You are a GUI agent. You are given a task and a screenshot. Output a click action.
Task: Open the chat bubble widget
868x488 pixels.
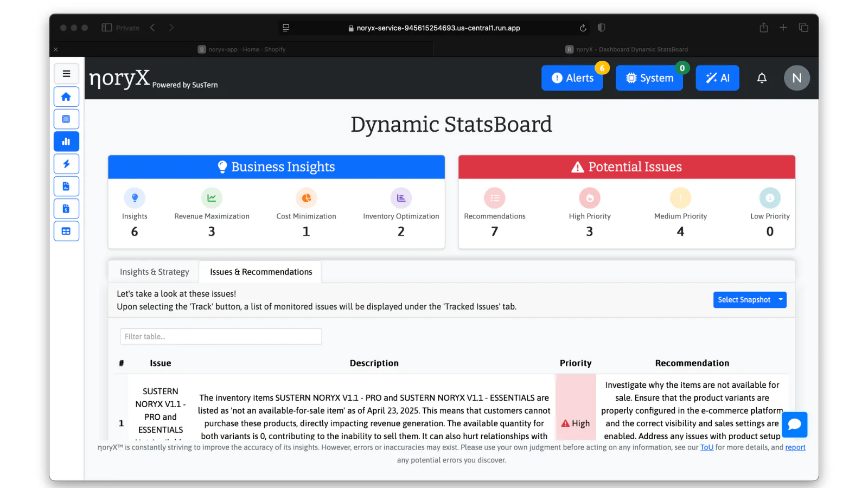(794, 425)
